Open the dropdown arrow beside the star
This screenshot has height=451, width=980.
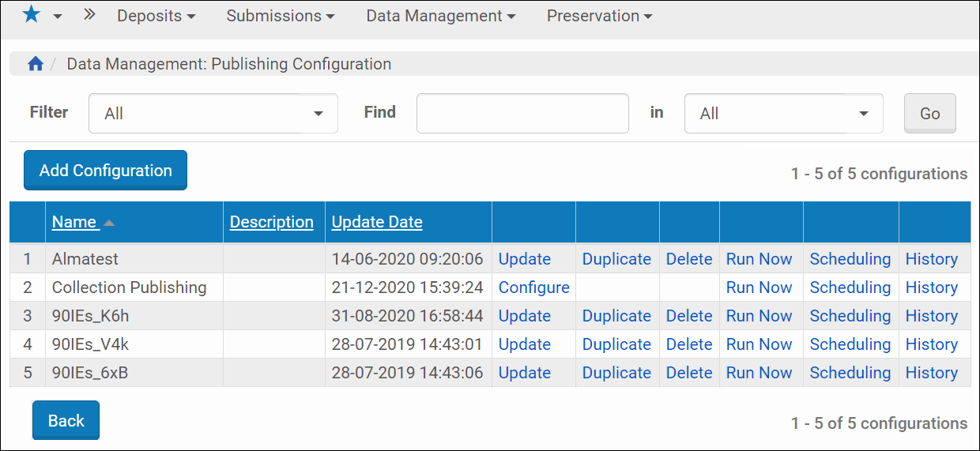point(58,17)
